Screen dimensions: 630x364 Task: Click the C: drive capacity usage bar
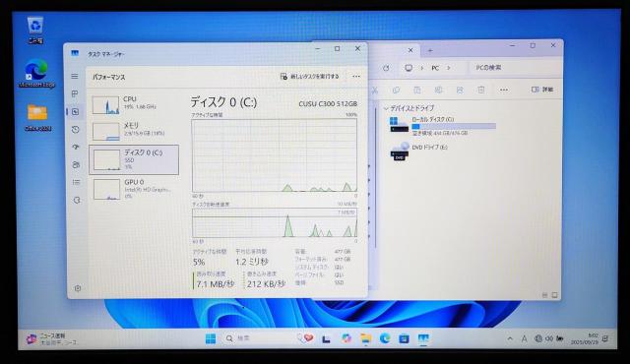tap(454, 127)
